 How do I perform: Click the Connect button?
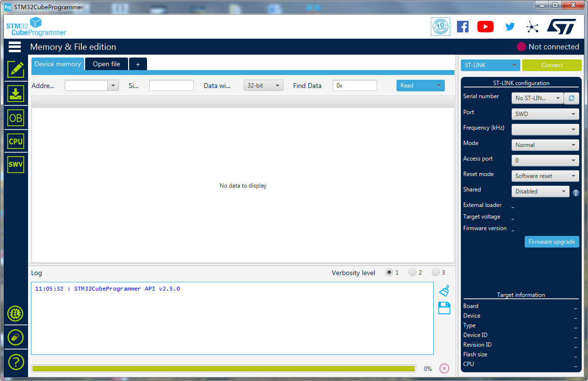click(552, 65)
